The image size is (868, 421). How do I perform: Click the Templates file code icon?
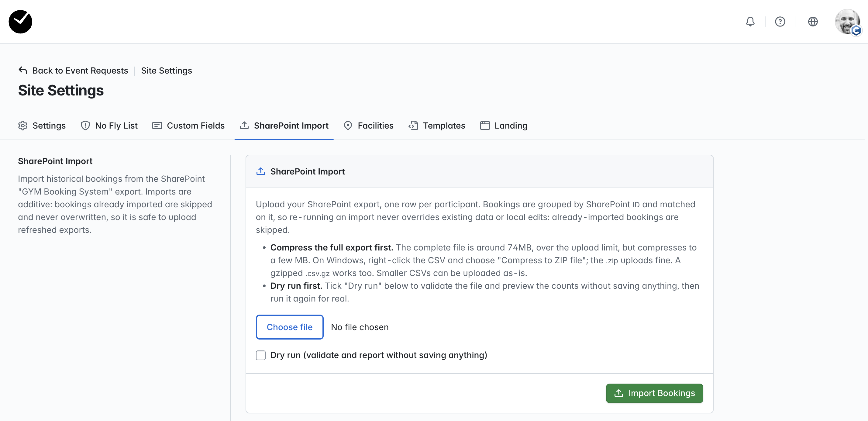coord(413,126)
